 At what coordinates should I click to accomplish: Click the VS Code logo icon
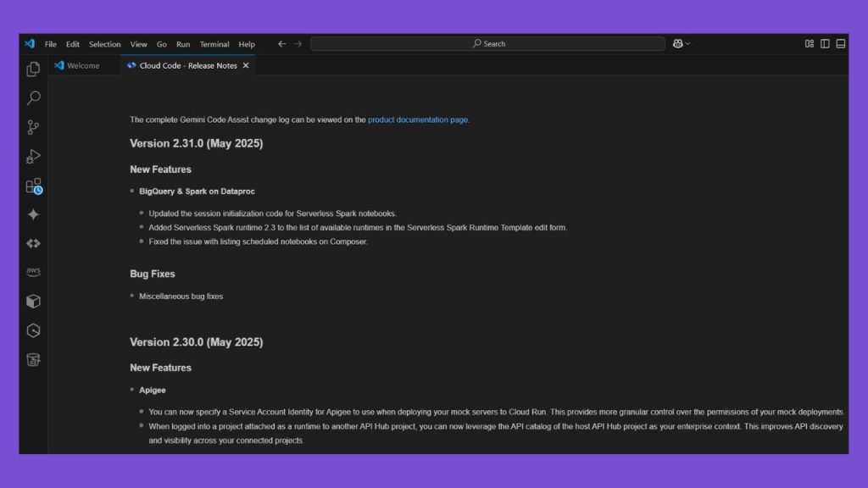[x=30, y=44]
